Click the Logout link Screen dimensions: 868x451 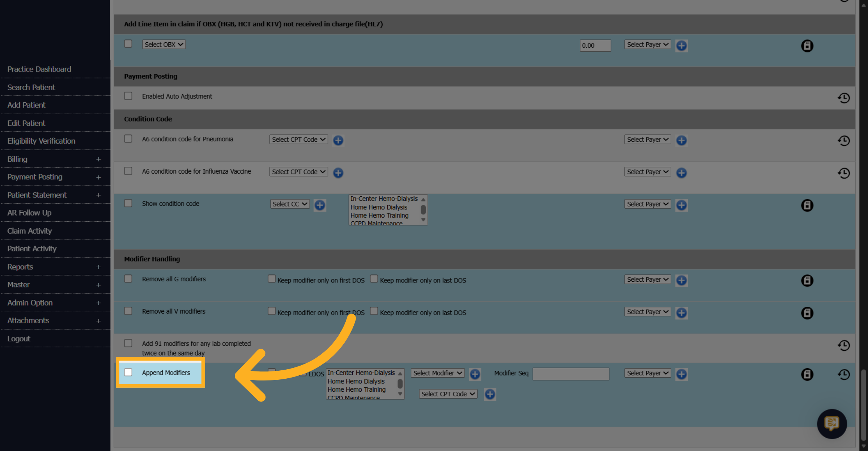19,339
